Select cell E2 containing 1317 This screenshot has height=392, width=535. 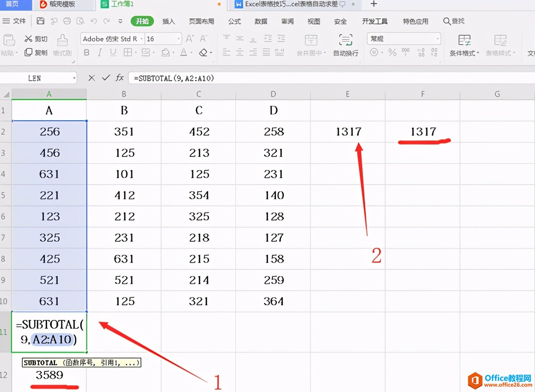[348, 132]
